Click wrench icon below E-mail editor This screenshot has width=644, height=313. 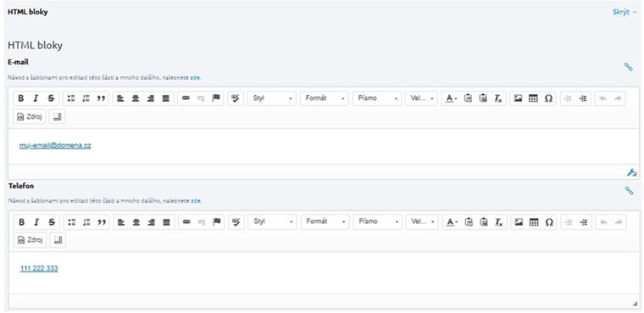(631, 172)
